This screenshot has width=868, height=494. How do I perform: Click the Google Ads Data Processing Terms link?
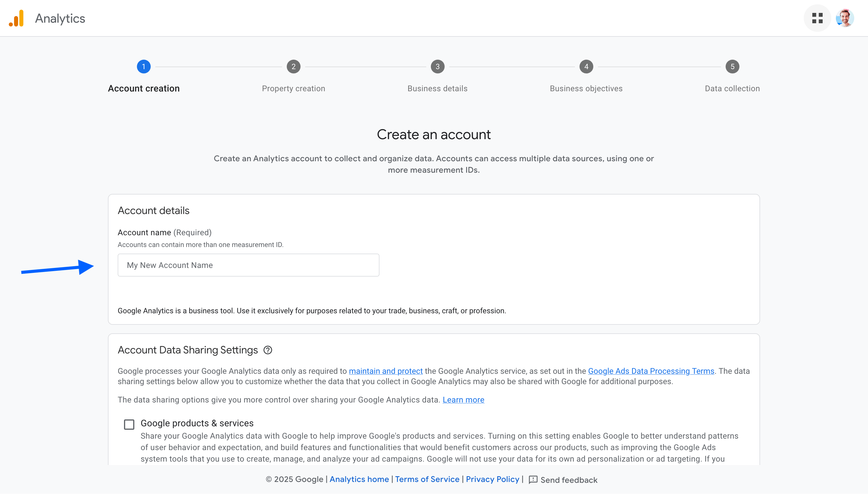650,371
